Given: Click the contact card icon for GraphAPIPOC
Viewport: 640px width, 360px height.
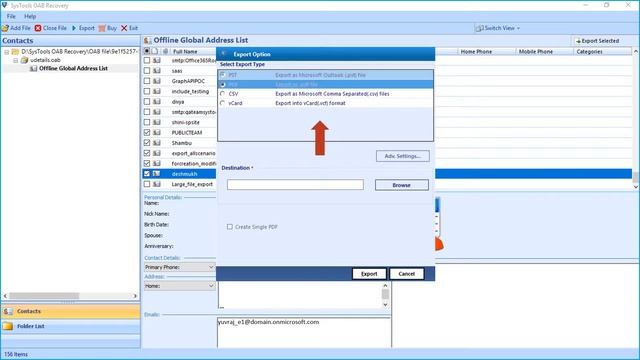Looking at the screenshot, I should [157, 81].
